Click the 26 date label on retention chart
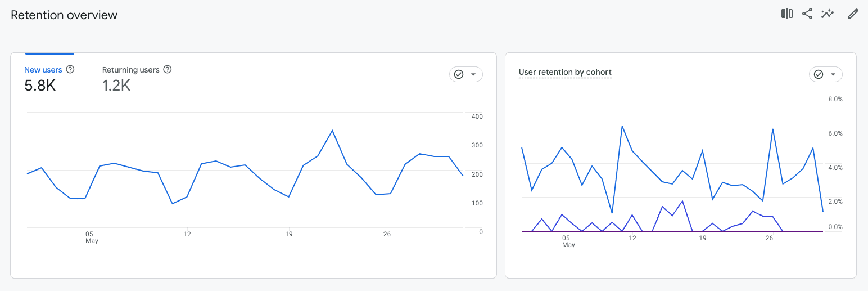Viewport: 868px width, 291px height. 770,238
